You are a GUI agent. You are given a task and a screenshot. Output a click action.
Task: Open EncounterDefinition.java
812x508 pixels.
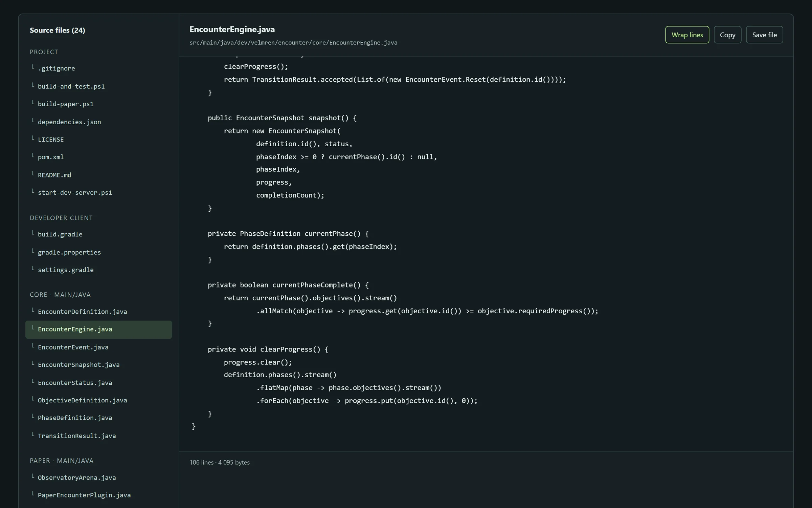98,312
